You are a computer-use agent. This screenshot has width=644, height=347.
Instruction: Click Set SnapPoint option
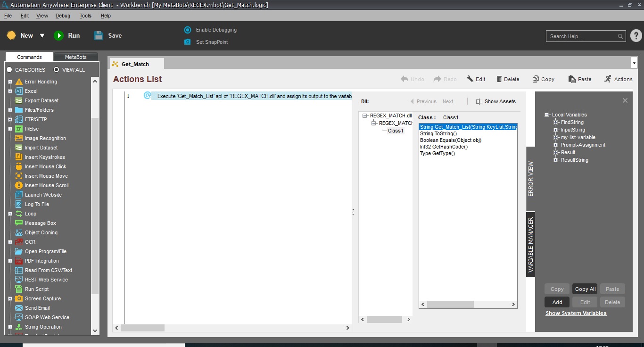(x=206, y=42)
